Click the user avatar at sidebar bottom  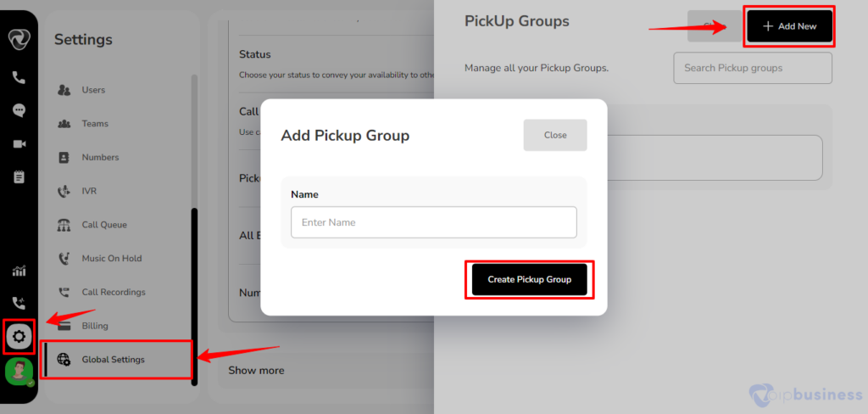click(19, 372)
